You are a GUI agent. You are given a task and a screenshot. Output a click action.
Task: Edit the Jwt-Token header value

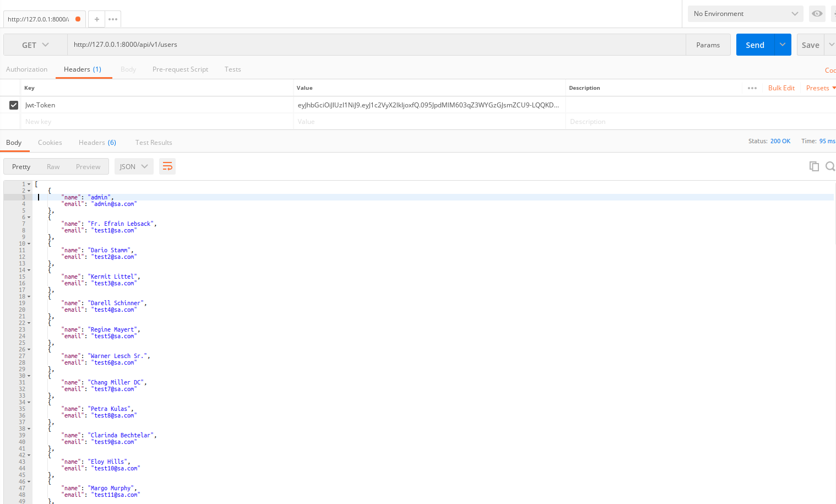[x=430, y=105]
